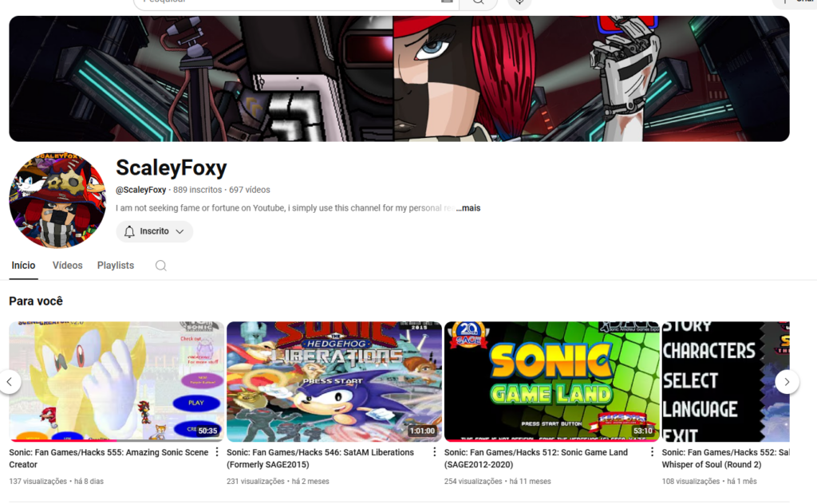Click '254 visualizações' view count
817x504 pixels.
[473, 482]
